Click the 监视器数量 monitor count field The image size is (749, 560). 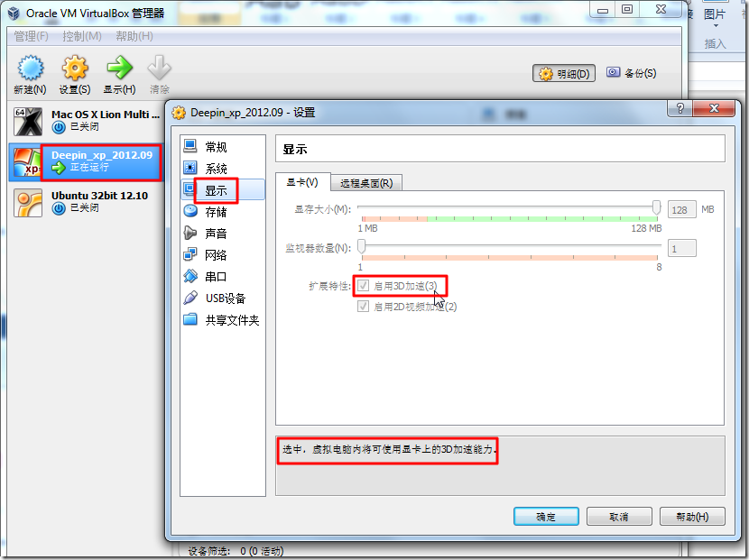pos(681,248)
